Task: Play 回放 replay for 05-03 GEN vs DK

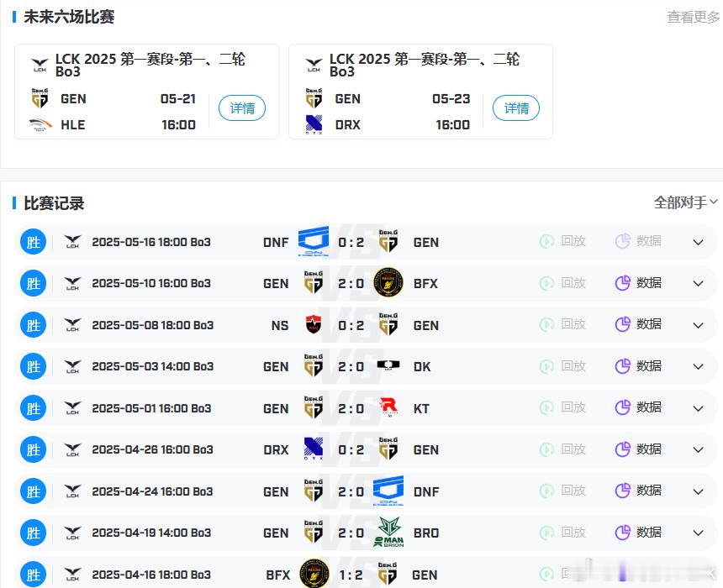Action: [x=563, y=366]
